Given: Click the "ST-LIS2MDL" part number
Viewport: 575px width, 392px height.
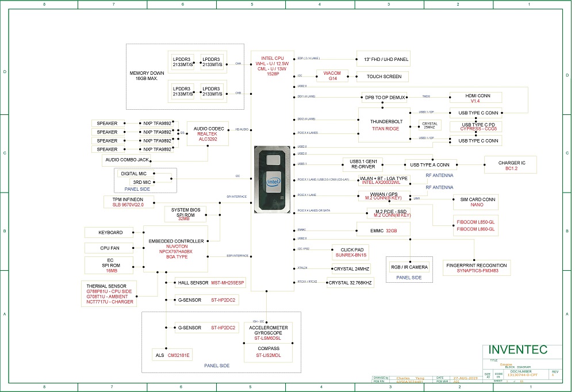Looking at the screenshot, I should point(269,355).
